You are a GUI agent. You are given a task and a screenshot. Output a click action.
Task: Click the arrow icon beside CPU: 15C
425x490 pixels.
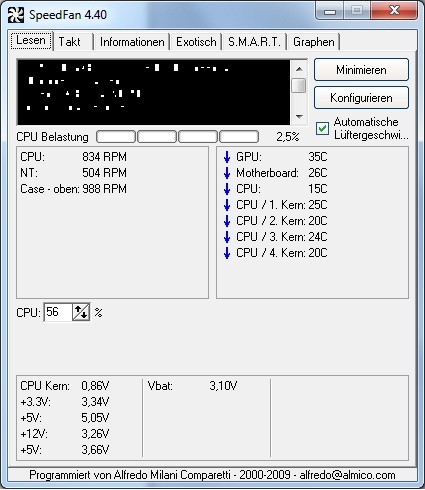(x=227, y=189)
